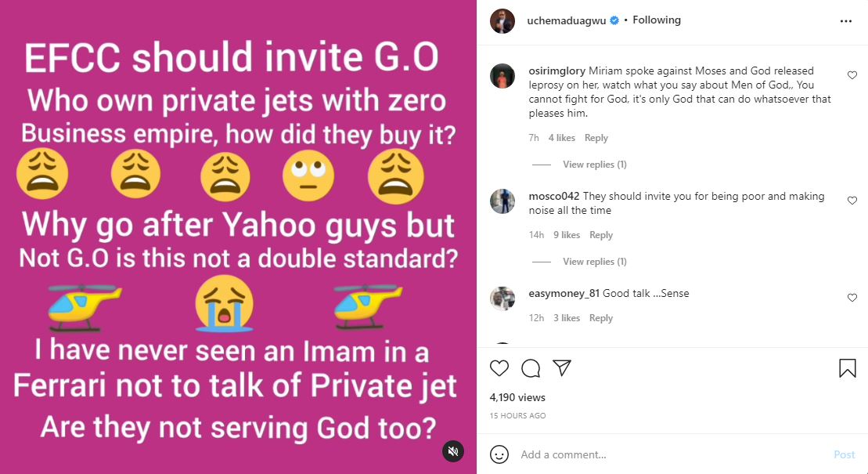Expand replies under mosco042's comment
Viewport: 868px width, 474px height.
[595, 262]
